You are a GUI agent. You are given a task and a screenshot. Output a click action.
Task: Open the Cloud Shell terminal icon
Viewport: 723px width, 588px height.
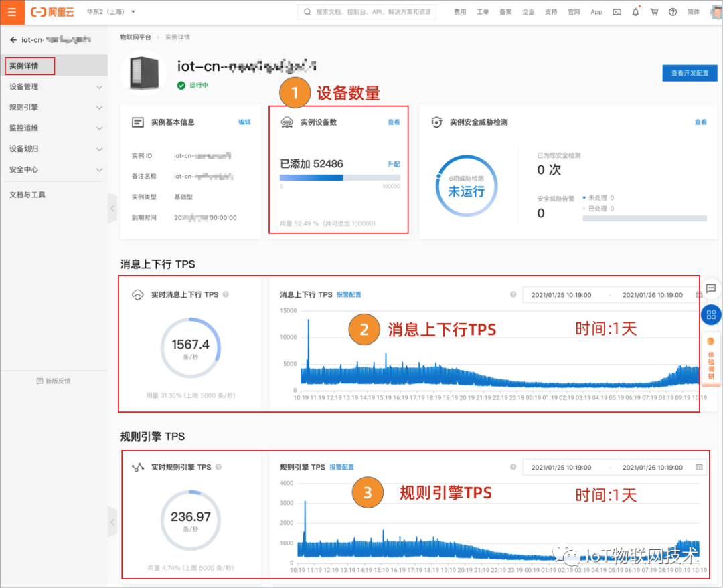pyautogui.click(x=617, y=12)
